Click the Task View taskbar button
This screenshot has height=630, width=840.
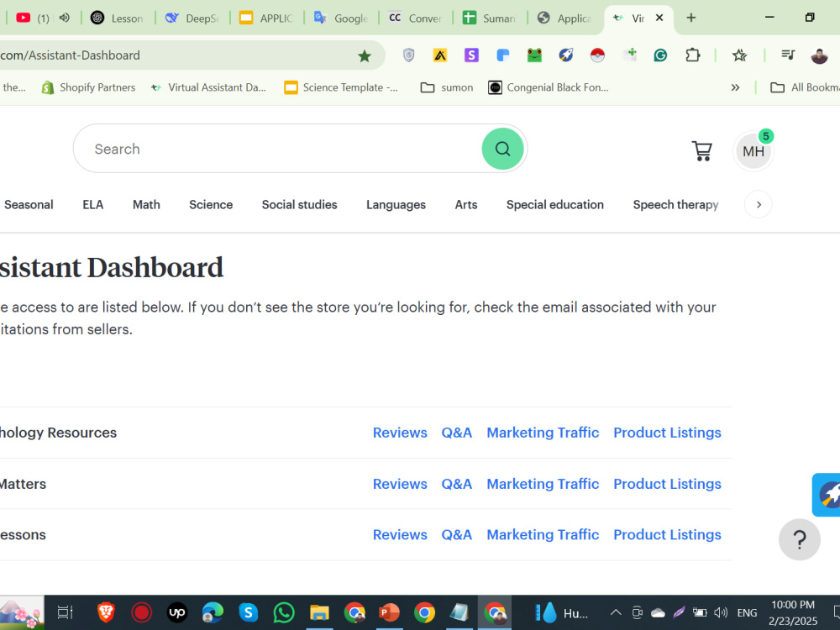[x=65, y=612]
